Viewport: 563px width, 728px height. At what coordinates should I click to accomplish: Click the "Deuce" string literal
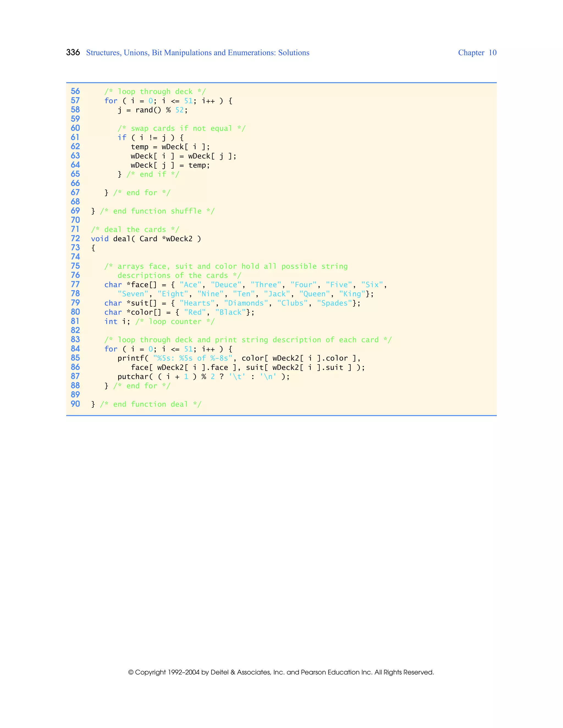pyautogui.click(x=226, y=285)
